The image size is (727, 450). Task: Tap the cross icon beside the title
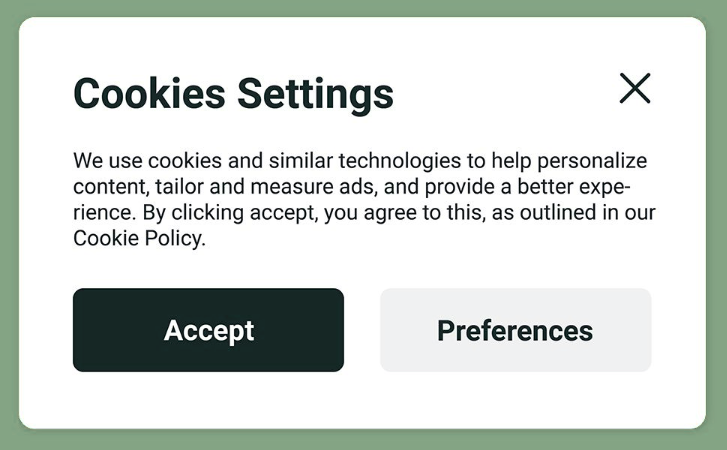pyautogui.click(x=635, y=88)
